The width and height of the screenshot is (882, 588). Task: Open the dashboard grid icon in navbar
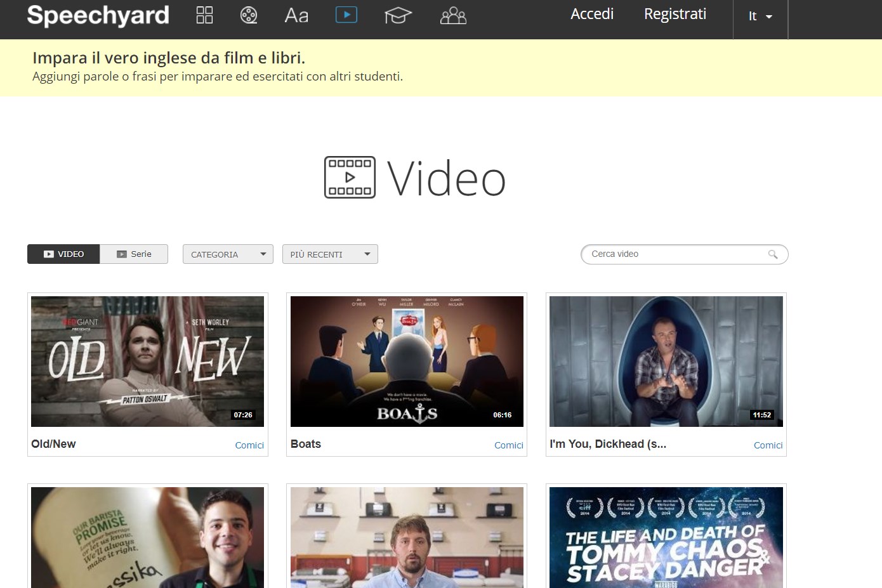pyautogui.click(x=204, y=15)
